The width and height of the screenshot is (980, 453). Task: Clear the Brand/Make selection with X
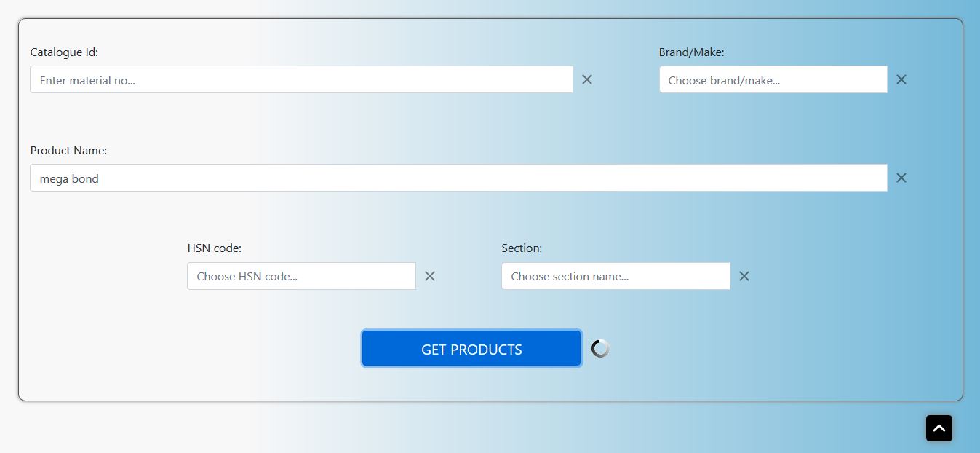(901, 79)
